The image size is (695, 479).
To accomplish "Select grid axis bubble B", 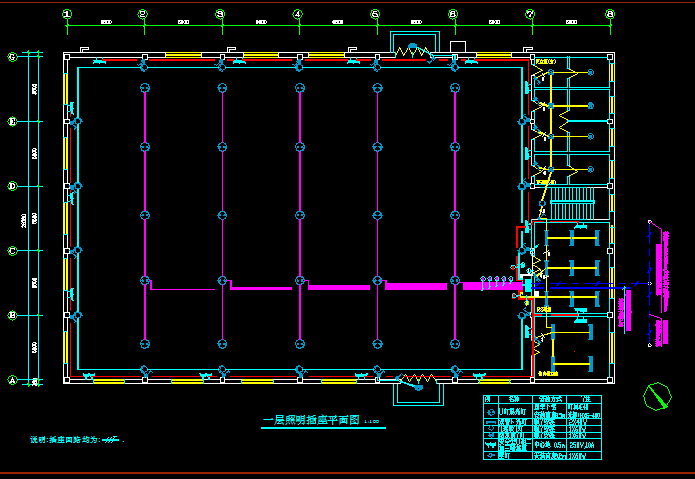I will click(12, 315).
